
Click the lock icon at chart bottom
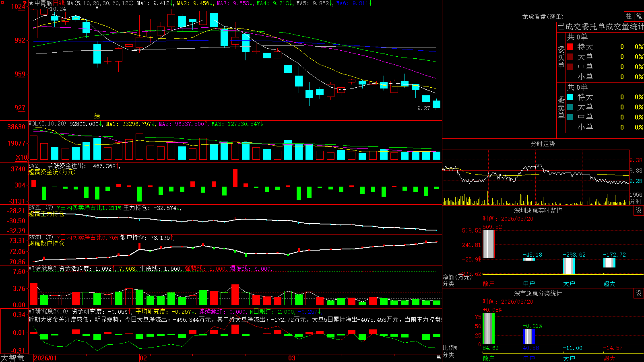coord(438,357)
